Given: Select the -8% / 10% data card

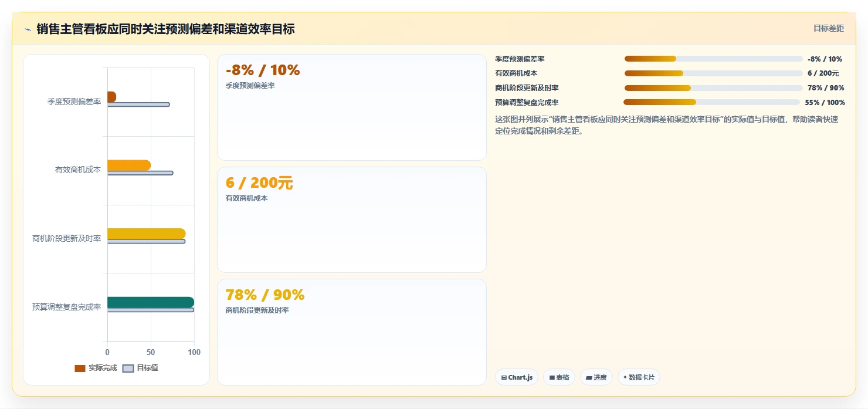Looking at the screenshot, I should coord(352,107).
